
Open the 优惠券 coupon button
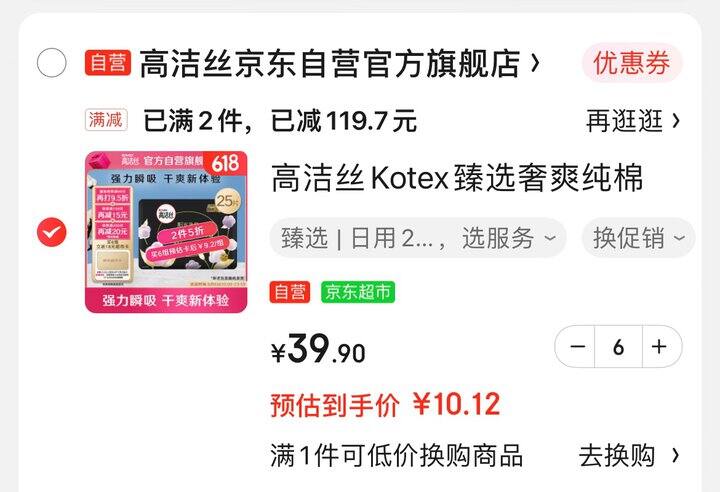632,63
